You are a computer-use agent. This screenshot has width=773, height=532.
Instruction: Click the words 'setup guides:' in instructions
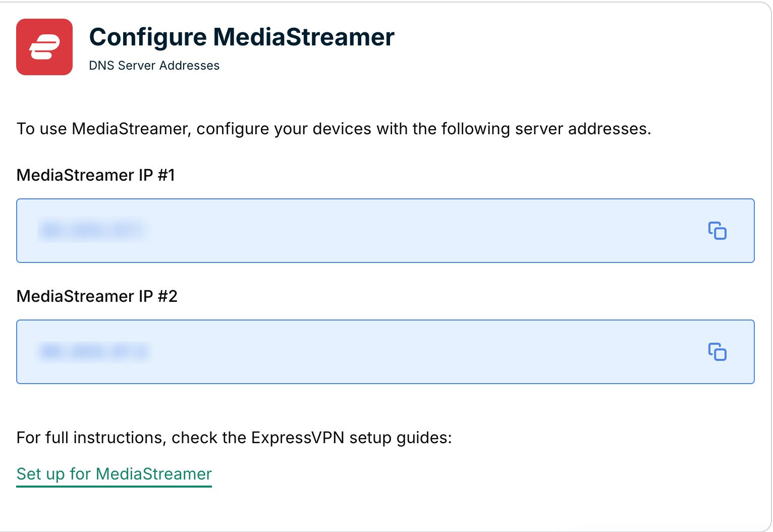pos(401,438)
